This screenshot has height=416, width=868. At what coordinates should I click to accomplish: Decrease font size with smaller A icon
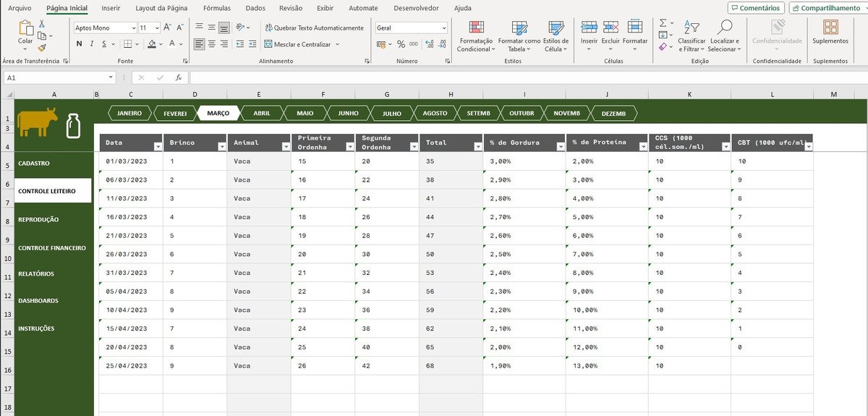[180, 27]
